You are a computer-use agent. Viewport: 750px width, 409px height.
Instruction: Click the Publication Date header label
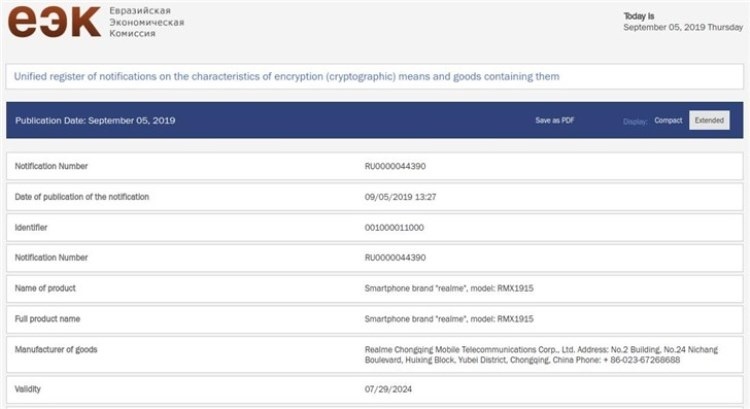(x=96, y=121)
